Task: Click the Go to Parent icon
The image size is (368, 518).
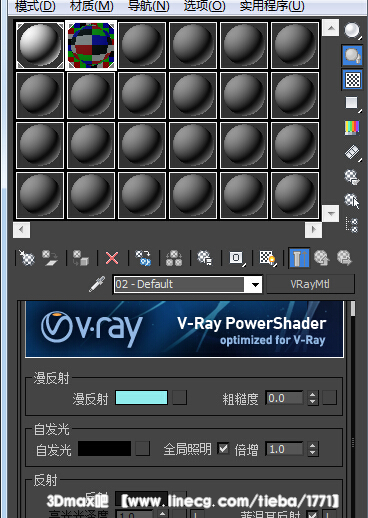Action: (x=321, y=258)
